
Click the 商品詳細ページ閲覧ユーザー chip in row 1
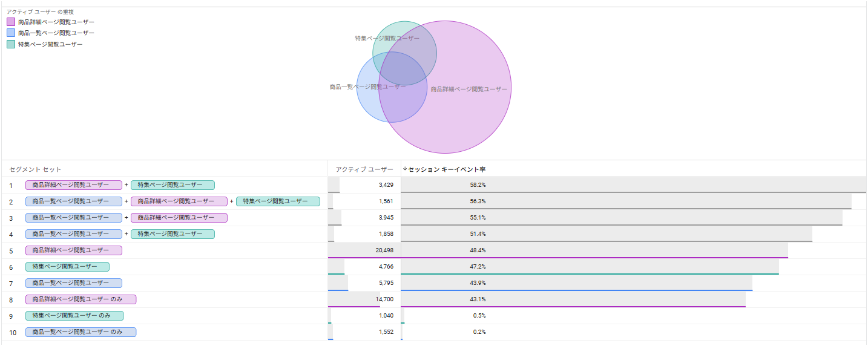point(73,185)
